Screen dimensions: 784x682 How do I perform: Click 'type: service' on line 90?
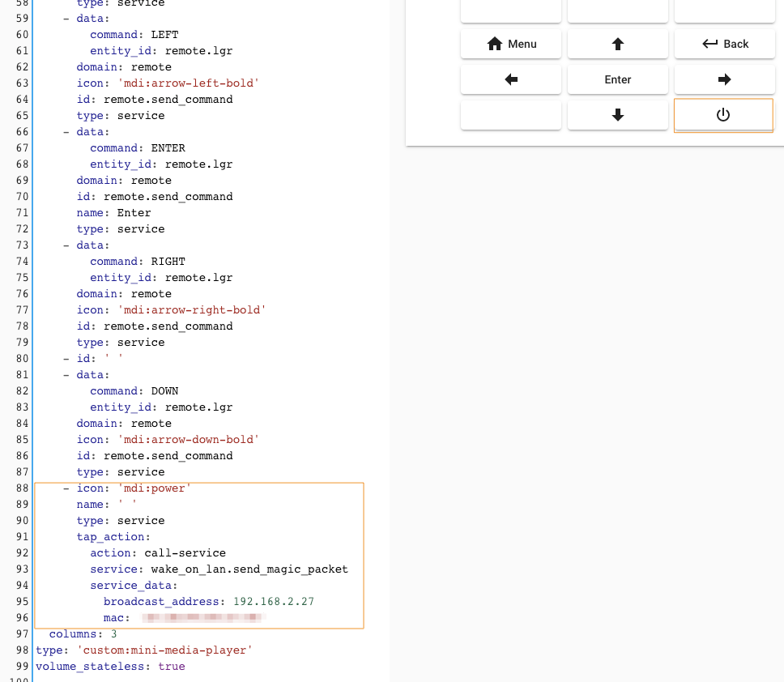pyautogui.click(x=121, y=521)
